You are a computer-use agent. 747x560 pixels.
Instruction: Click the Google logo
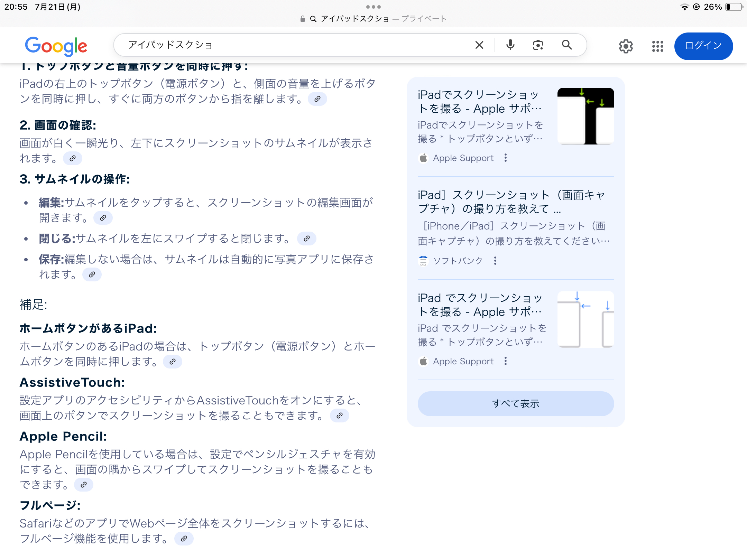tap(56, 46)
